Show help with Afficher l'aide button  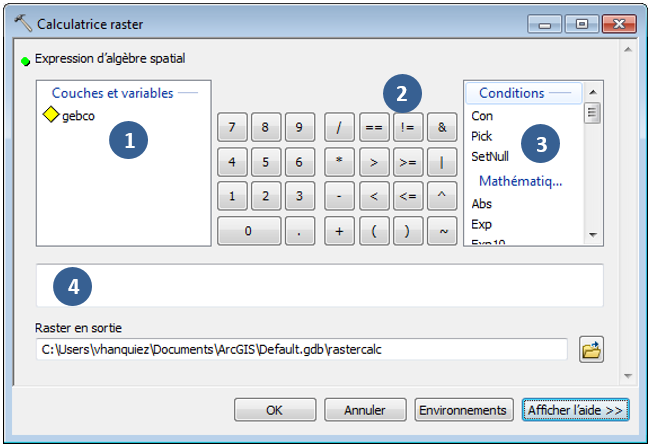tap(575, 410)
